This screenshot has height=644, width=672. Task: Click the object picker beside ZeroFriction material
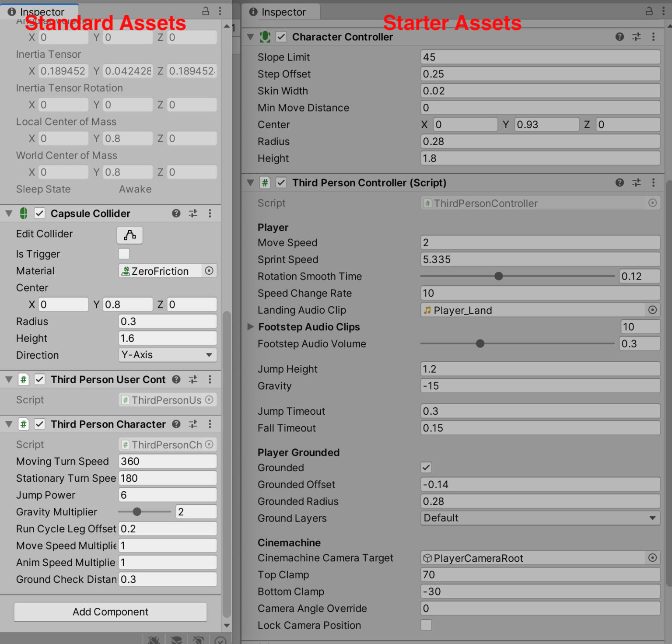209,270
